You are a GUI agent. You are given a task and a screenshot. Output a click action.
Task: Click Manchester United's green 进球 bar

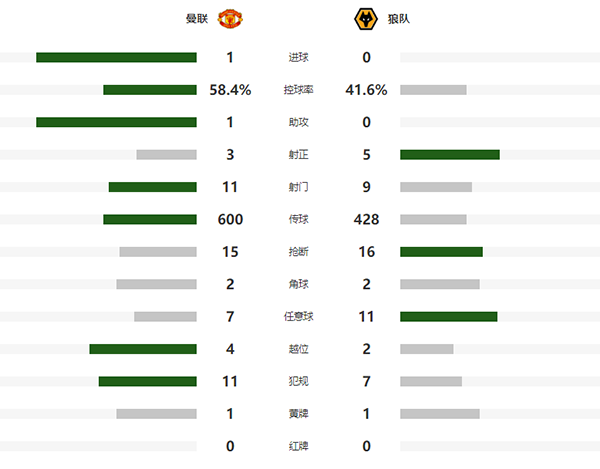tap(116, 58)
